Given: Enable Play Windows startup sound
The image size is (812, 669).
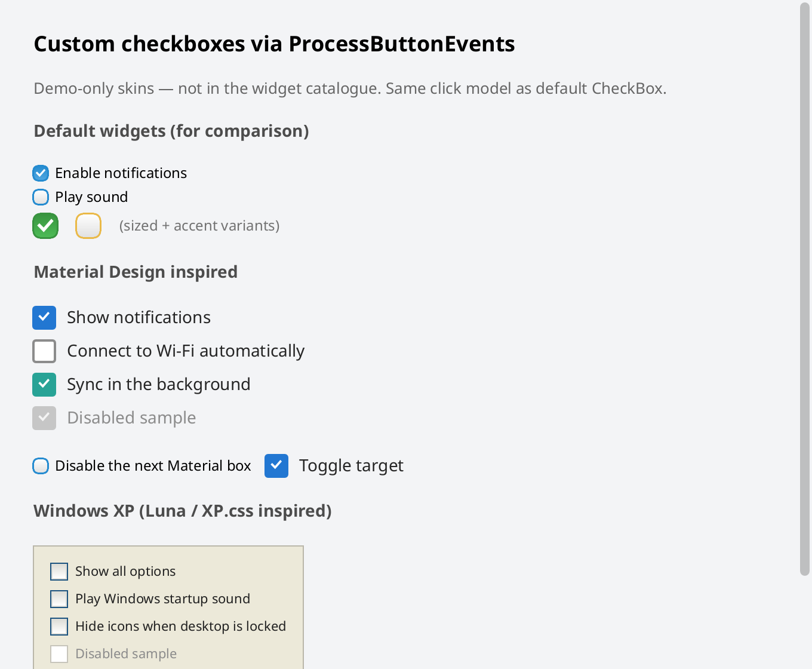Looking at the screenshot, I should point(59,599).
